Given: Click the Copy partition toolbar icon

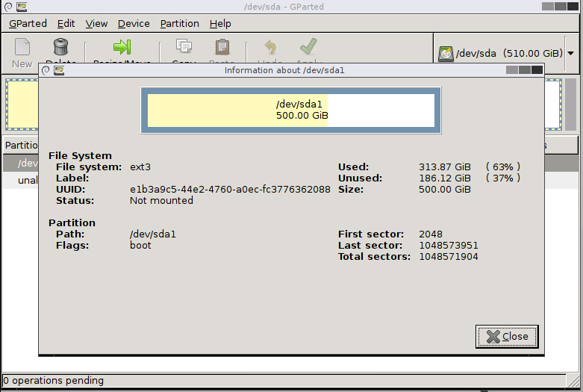Looking at the screenshot, I should 184,48.
